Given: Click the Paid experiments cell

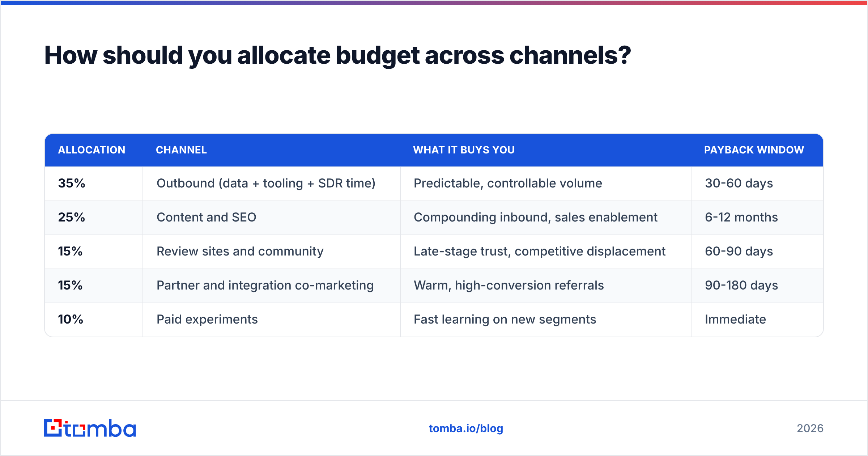Looking at the screenshot, I should [272, 320].
